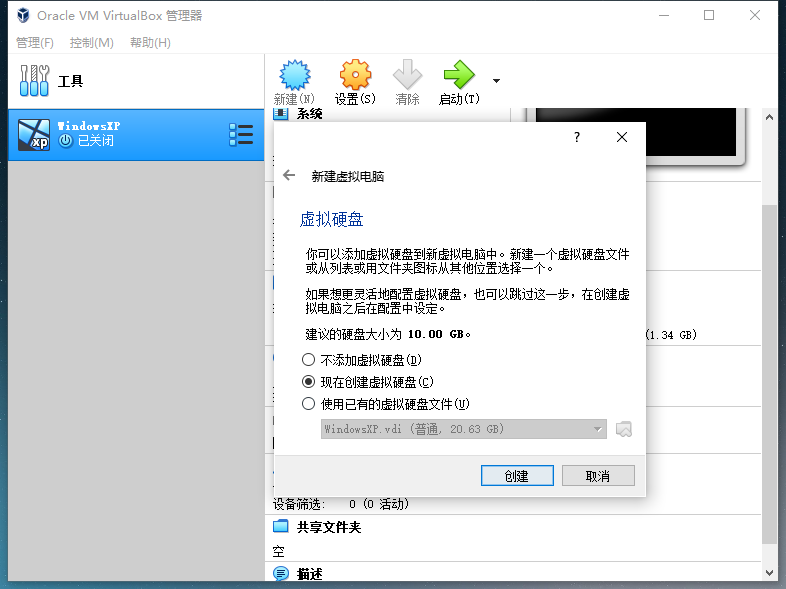Viewport: 786px width, 589px height.
Task: Click the WindowsXP power-off status icon
Action: coord(65,141)
